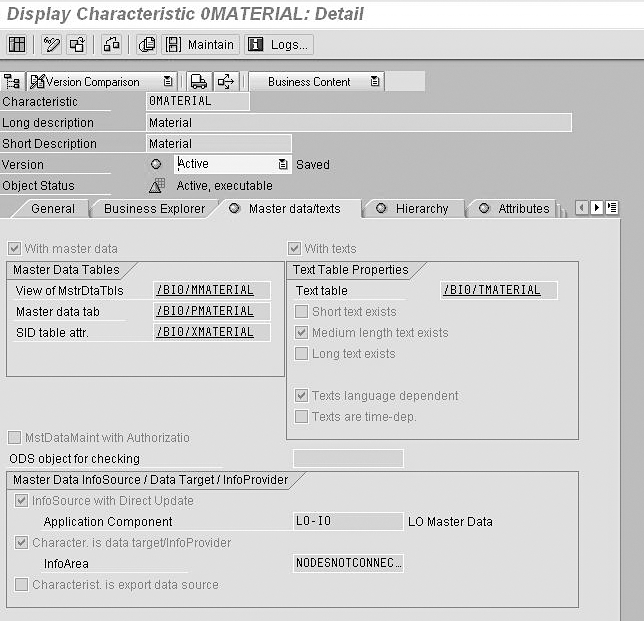This screenshot has height=621, width=644.
Task: Switch to the Hierarchy tab
Action: coord(421,209)
